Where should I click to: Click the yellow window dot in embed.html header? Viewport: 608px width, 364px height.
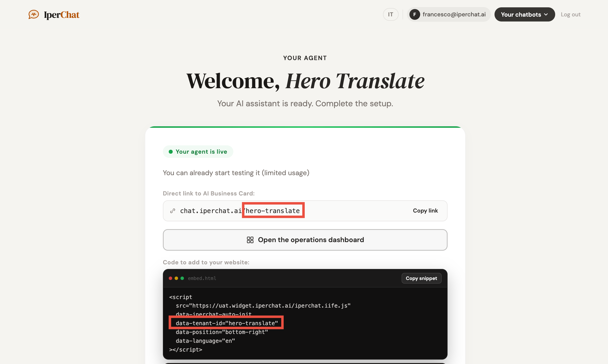(176, 278)
